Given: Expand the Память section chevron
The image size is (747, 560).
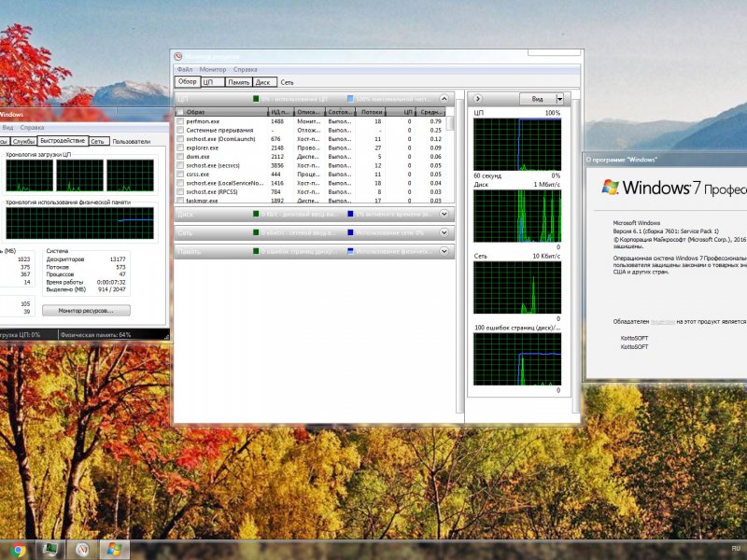Looking at the screenshot, I should [x=444, y=251].
